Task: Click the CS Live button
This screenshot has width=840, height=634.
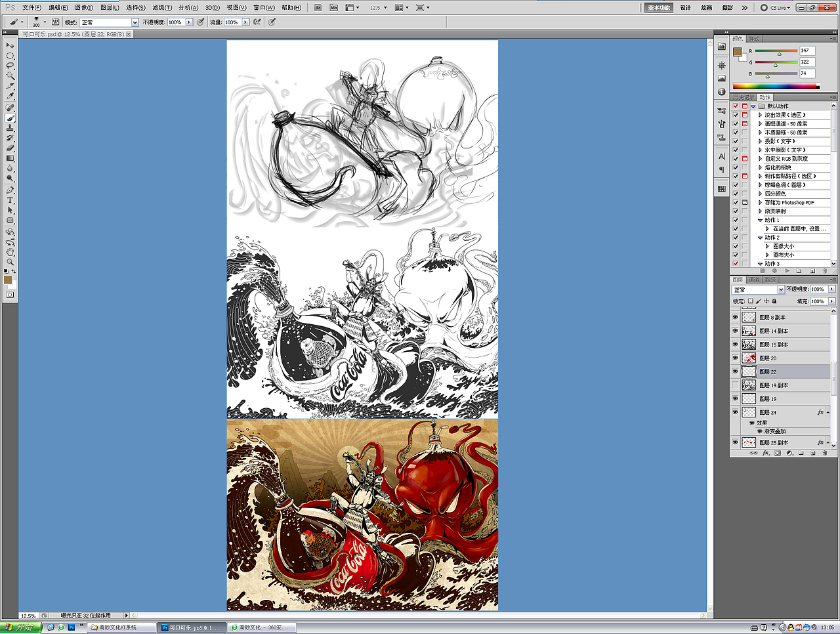Action: (776, 8)
